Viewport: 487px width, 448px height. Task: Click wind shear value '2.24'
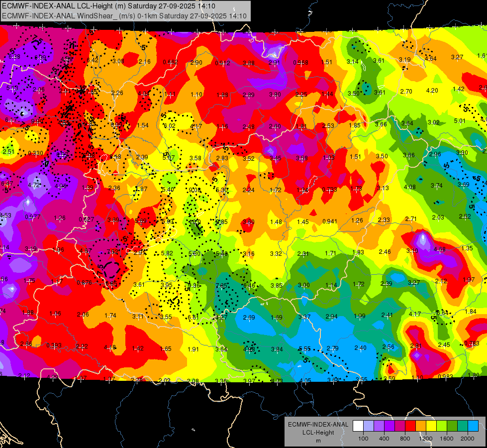(x=248, y=190)
